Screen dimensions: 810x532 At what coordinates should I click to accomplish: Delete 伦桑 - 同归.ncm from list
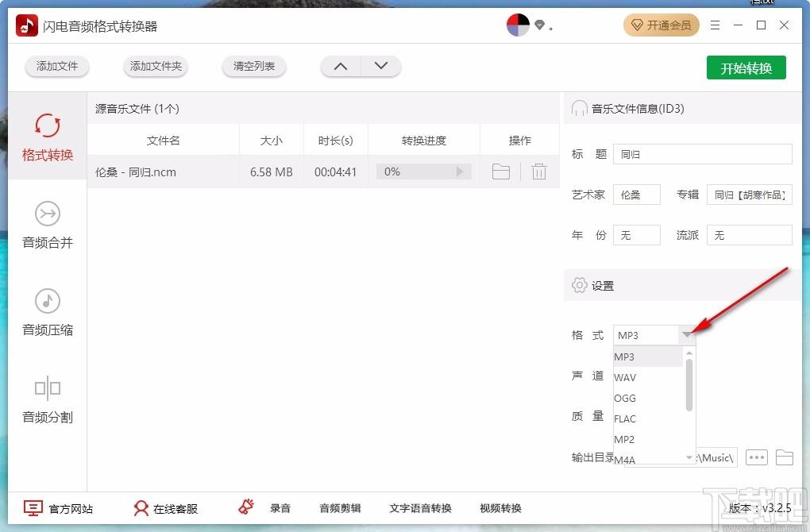538,172
